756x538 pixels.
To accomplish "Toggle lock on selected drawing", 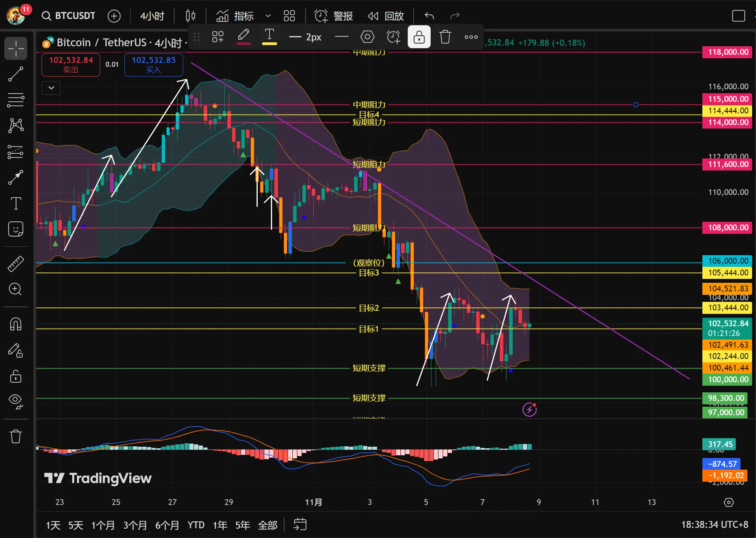I will tap(419, 37).
